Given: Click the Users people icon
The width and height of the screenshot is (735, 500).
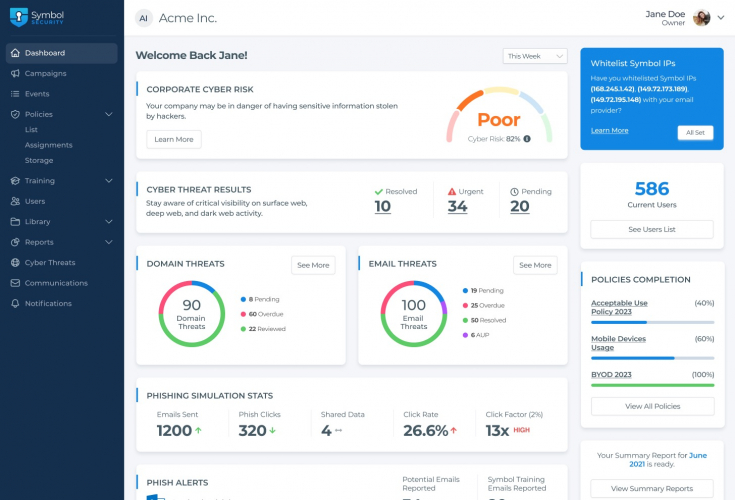Looking at the screenshot, I should [x=15, y=201].
